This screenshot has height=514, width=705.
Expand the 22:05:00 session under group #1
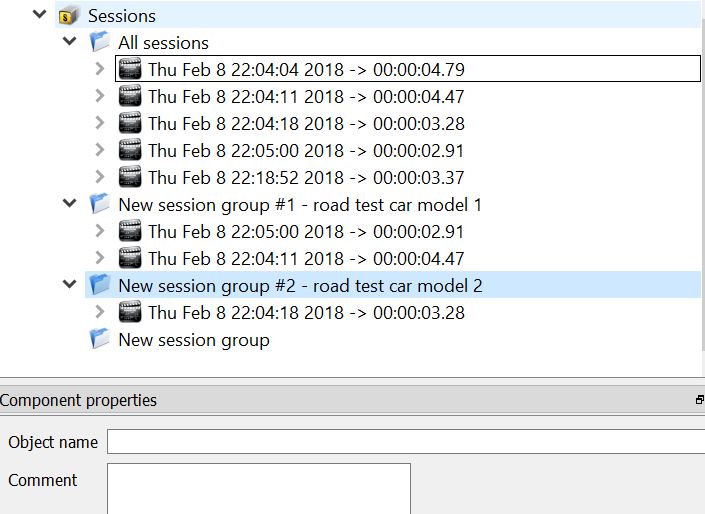pyautogui.click(x=100, y=231)
